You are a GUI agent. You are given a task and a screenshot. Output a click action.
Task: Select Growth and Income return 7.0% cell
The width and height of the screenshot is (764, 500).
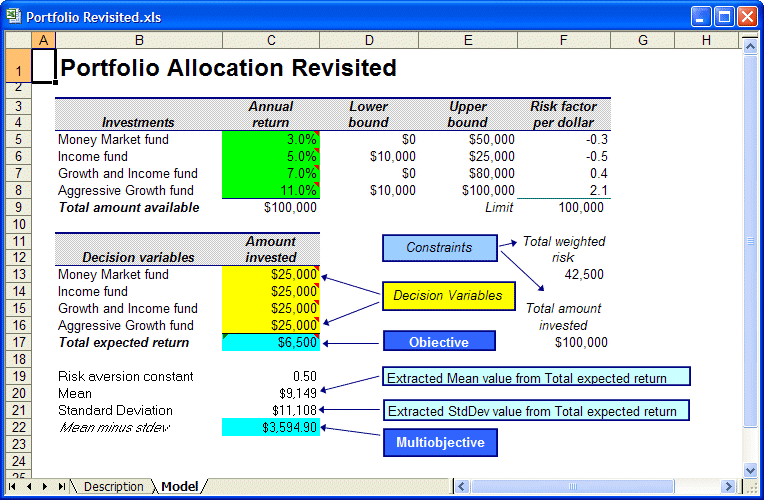click(271, 173)
